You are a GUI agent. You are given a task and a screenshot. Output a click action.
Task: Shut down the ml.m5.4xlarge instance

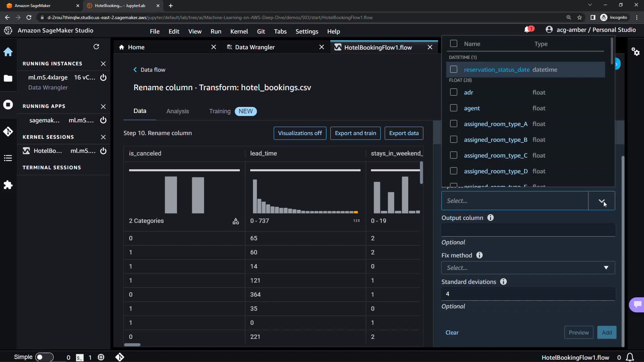[103, 77]
